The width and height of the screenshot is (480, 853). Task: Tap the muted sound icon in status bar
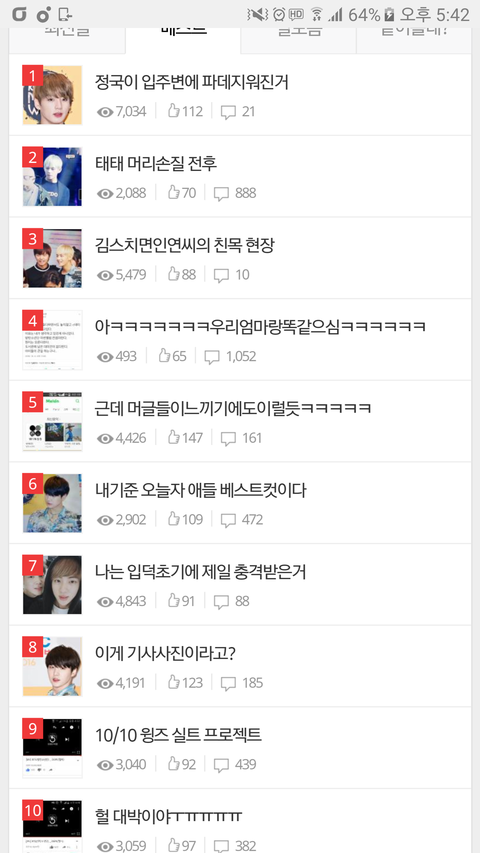257,15
